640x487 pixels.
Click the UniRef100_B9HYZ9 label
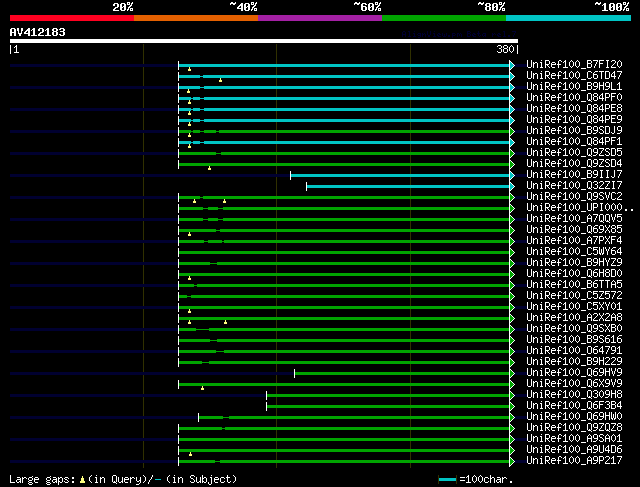pos(574,262)
